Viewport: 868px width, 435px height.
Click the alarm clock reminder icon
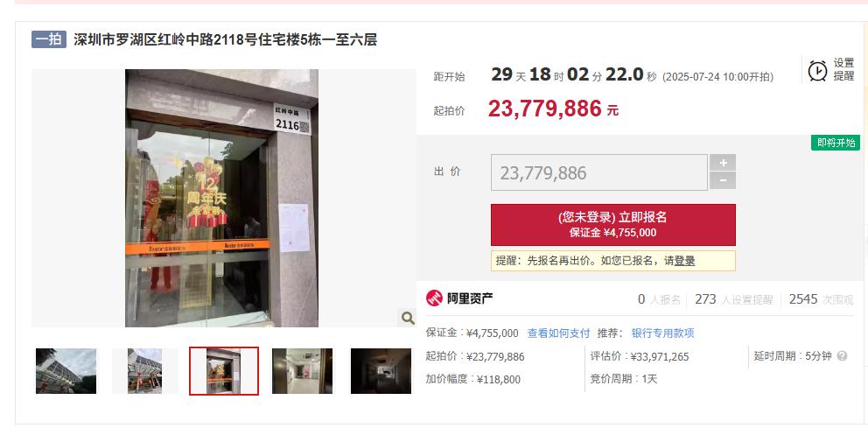click(x=817, y=70)
